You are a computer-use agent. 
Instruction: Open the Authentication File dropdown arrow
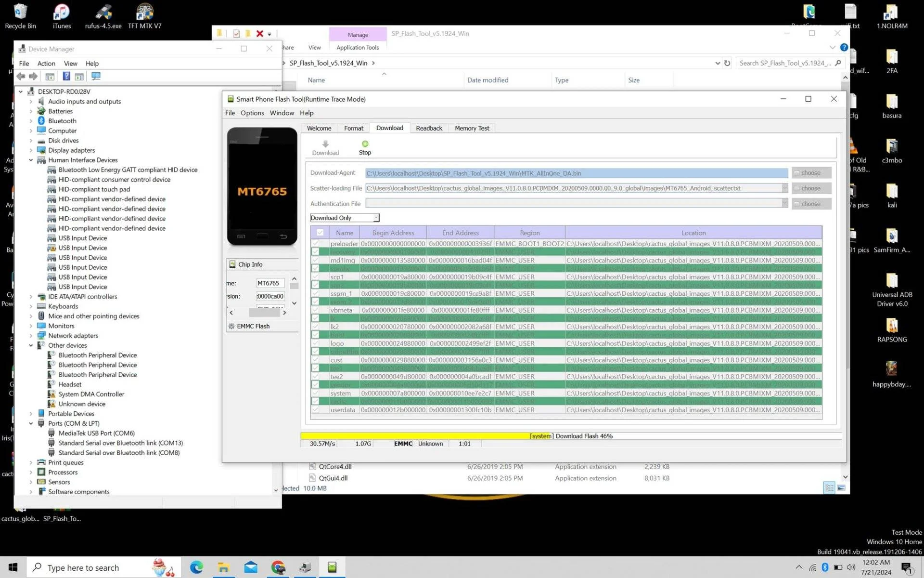784,204
